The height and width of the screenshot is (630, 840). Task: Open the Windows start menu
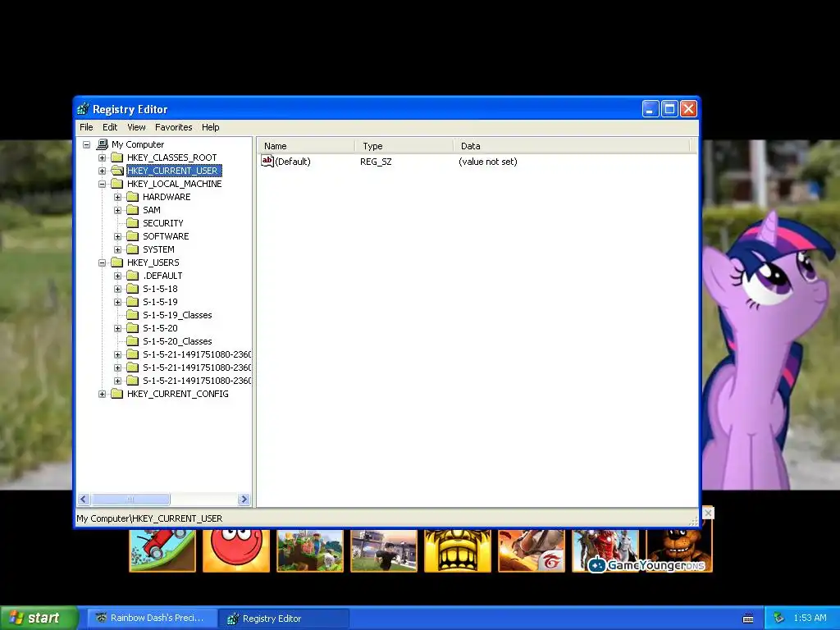[x=39, y=618]
